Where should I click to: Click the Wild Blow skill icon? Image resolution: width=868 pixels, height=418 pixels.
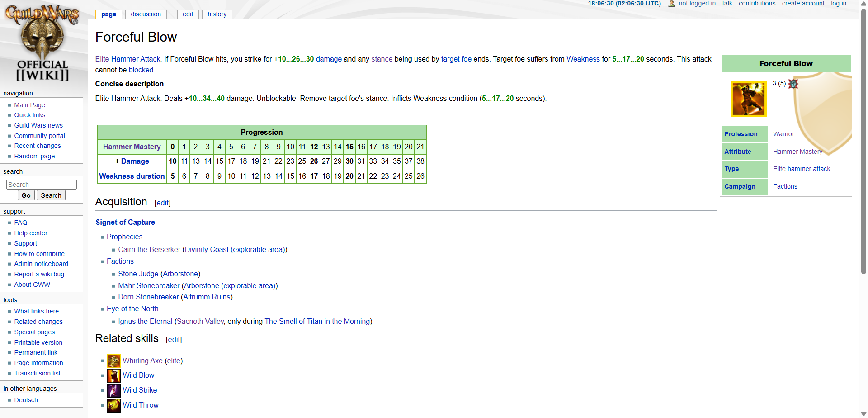pyautogui.click(x=113, y=375)
